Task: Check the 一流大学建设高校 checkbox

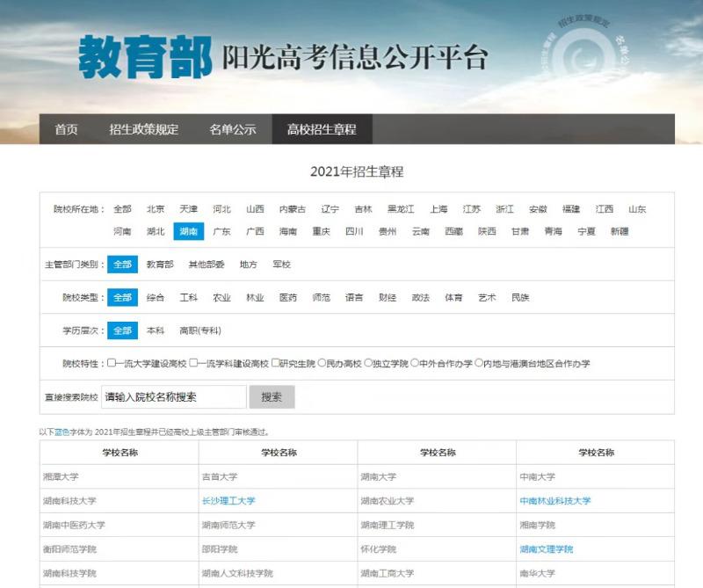Action: tap(112, 363)
